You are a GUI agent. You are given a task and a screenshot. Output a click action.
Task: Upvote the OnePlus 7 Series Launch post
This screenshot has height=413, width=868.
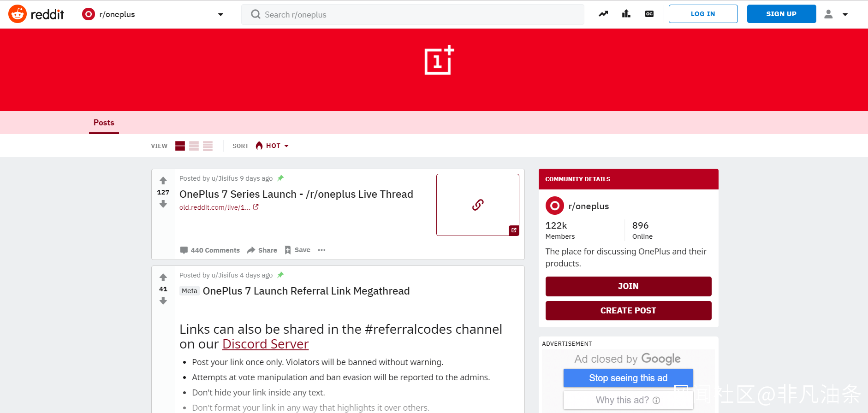click(x=163, y=181)
